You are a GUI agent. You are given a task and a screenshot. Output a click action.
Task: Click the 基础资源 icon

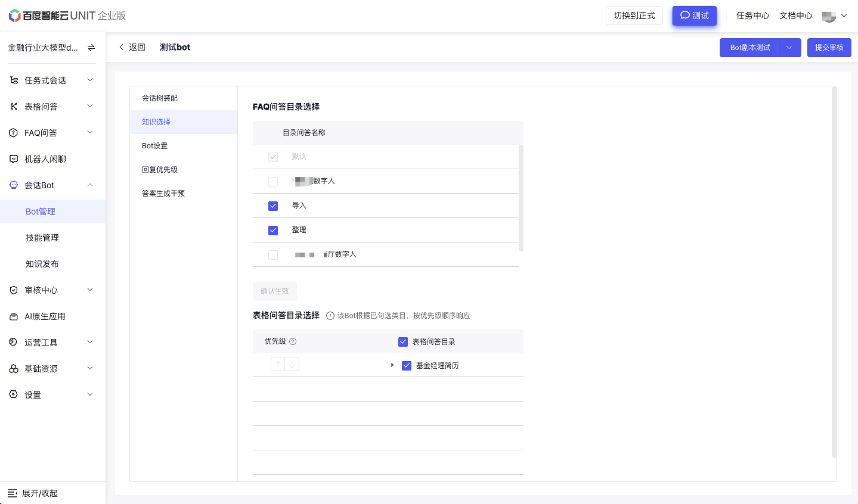pos(14,369)
